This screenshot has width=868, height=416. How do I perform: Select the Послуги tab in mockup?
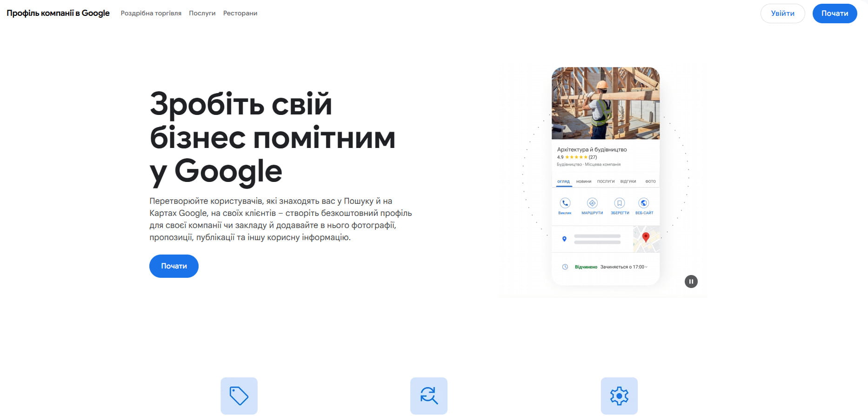606,181
